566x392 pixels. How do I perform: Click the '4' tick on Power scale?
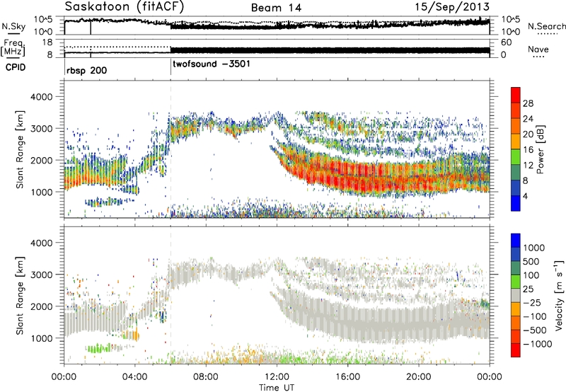point(525,196)
